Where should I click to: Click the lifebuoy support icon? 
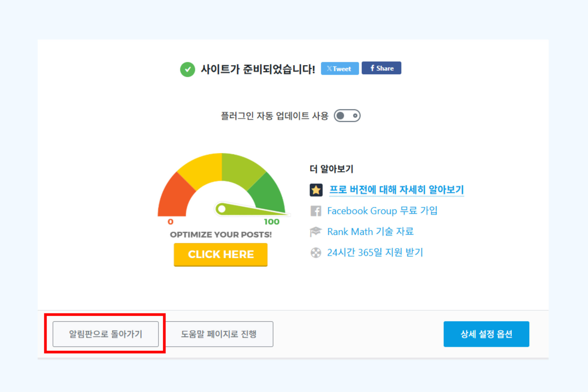316,253
